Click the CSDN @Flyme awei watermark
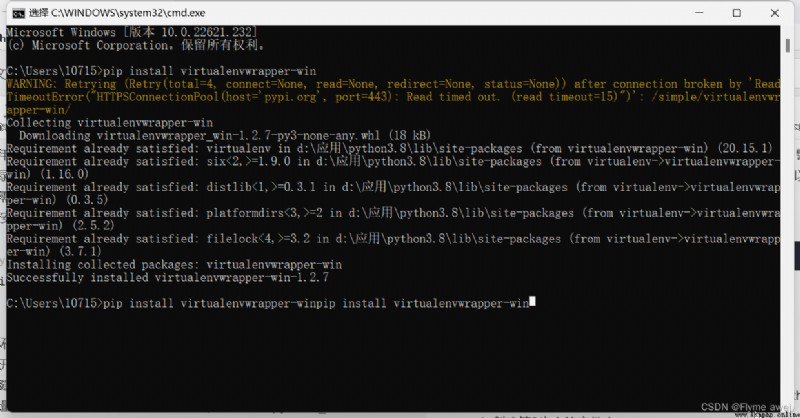800x418 pixels. coord(740,407)
